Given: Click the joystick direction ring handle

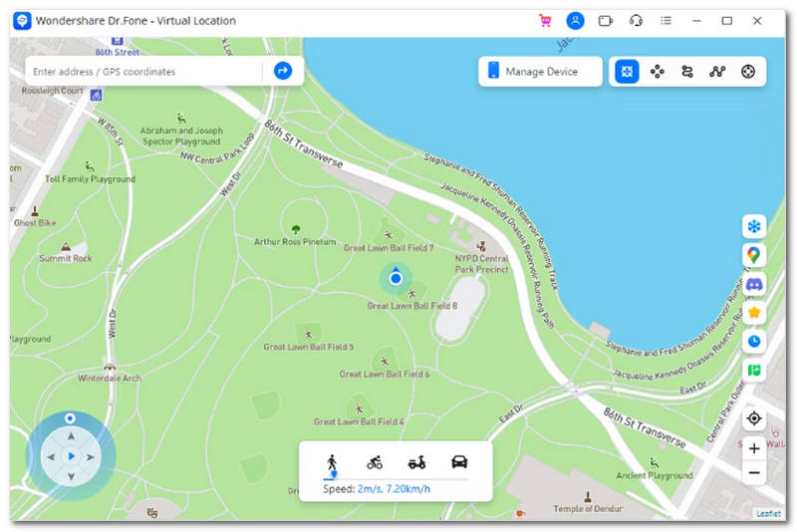Looking at the screenshot, I should pos(70,418).
